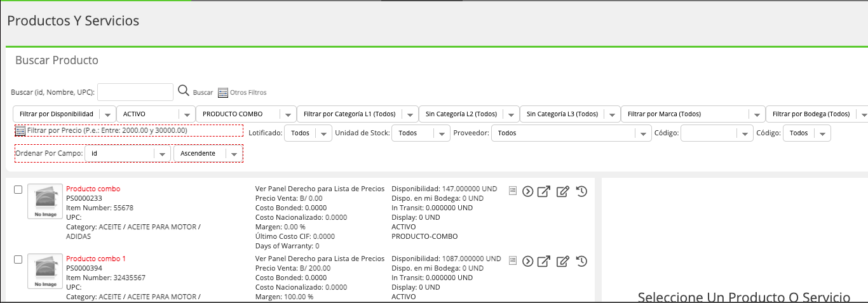The image size is (868, 303).
Task: Expand Sin Categoría L3 dropdown
Action: 570,114
